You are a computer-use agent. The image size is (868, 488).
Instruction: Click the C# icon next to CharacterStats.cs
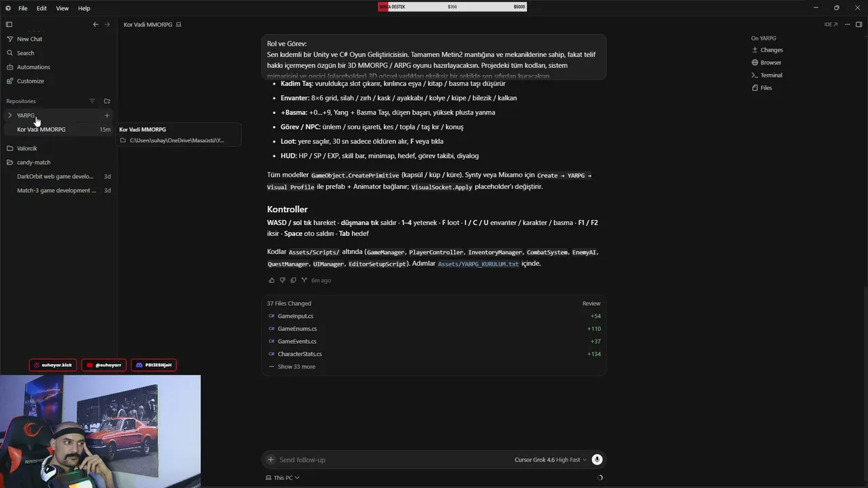tap(271, 354)
